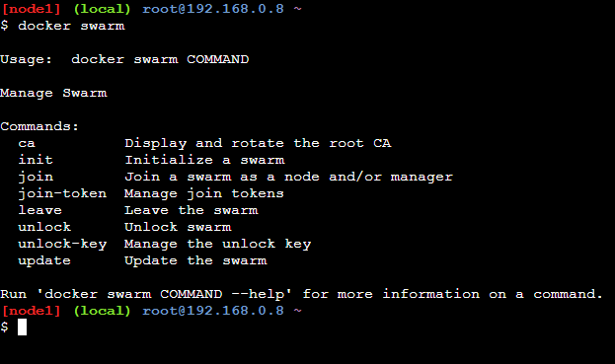Click the 'Manage Swarm' description text
The width and height of the screenshot is (615, 364).
click(x=53, y=94)
